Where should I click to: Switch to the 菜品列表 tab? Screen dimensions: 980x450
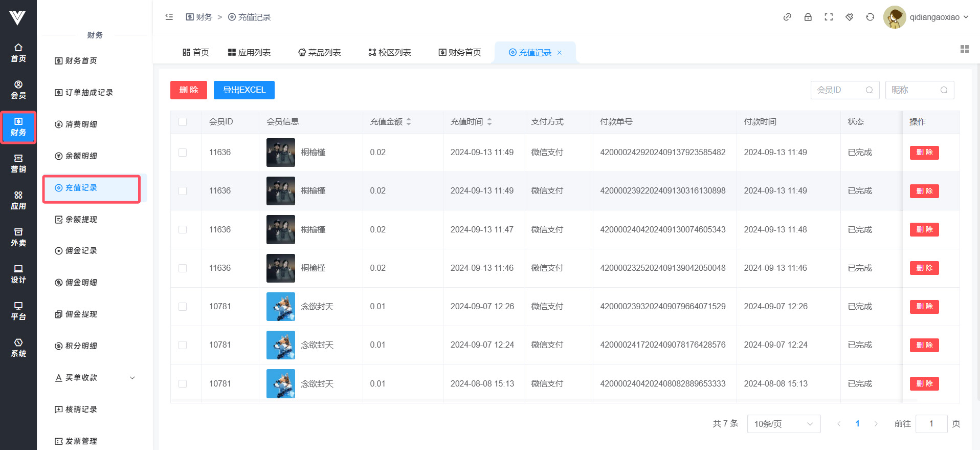tap(320, 52)
